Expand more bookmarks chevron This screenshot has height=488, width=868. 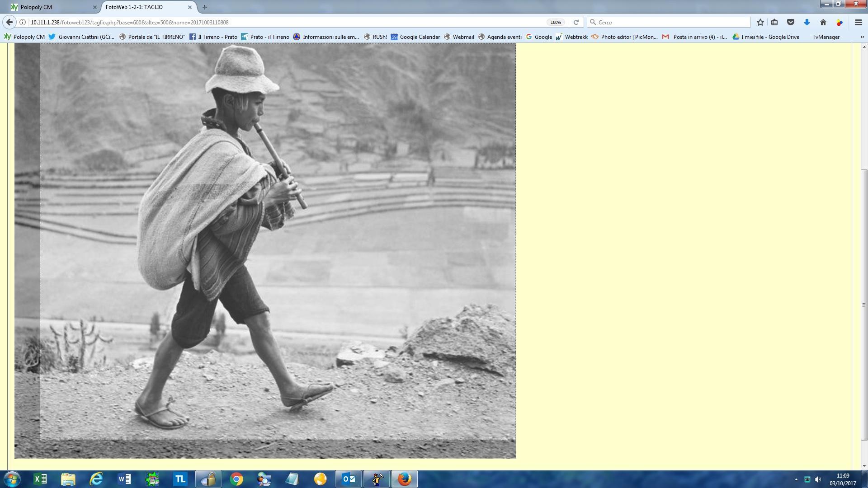coord(862,37)
